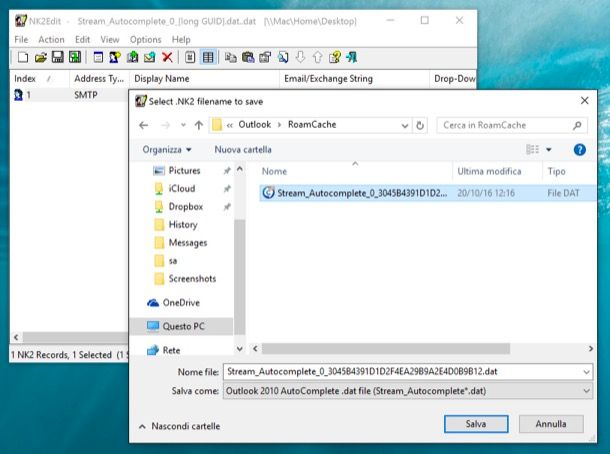Click the Save floppy disk toolbar icon
Image resolution: width=610 pixels, height=454 pixels.
point(58,58)
